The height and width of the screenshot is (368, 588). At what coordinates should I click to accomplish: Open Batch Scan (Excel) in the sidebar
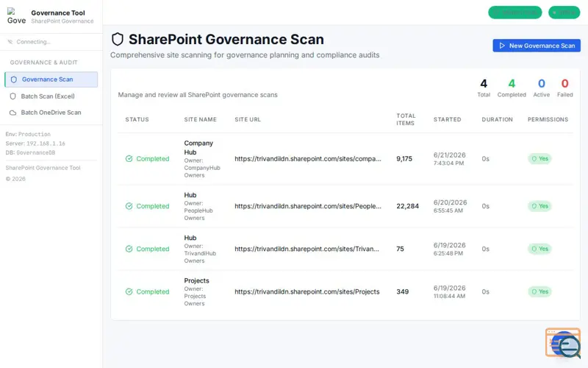coord(51,96)
